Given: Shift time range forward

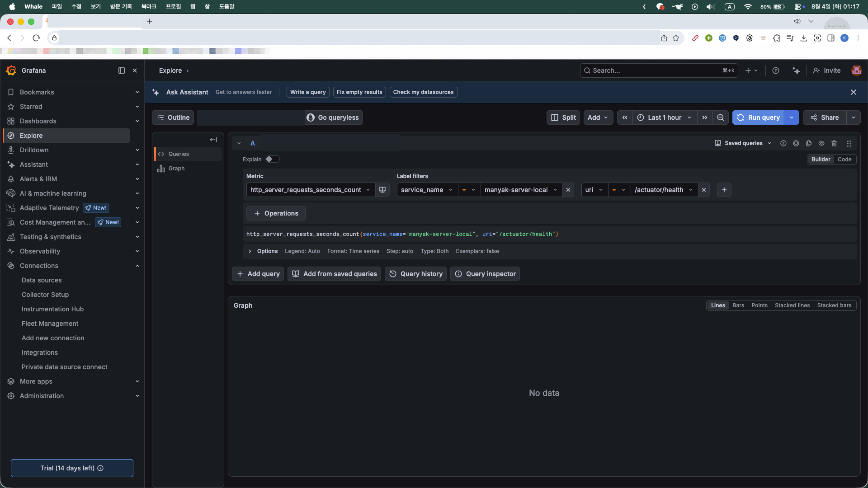Looking at the screenshot, I should (704, 117).
